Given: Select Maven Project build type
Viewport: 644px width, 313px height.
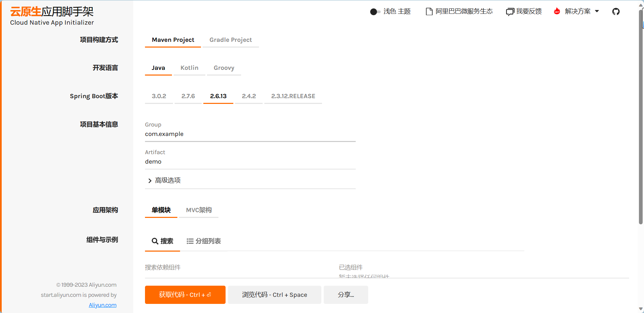Looking at the screenshot, I should (173, 40).
